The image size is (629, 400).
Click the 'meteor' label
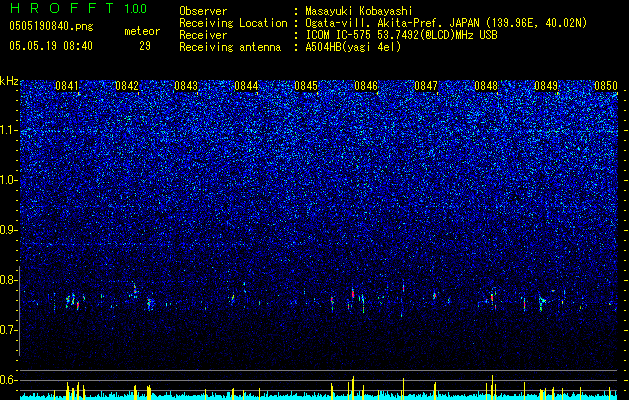(142, 31)
